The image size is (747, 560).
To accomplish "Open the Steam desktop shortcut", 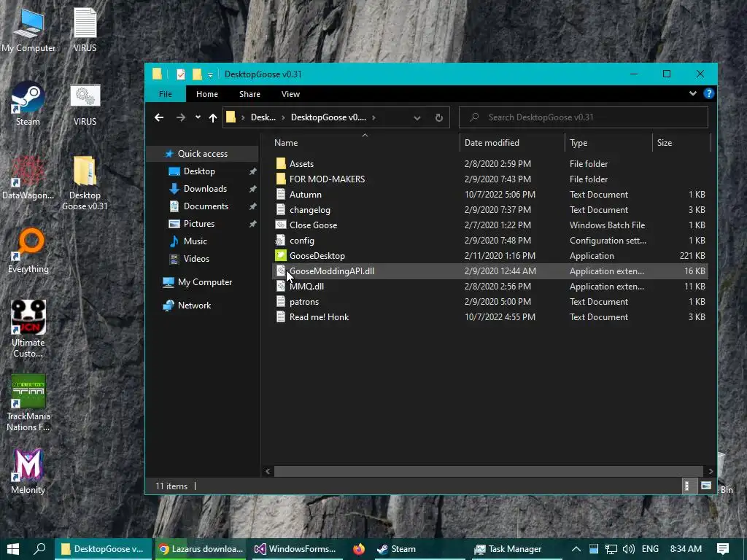I will [x=28, y=102].
